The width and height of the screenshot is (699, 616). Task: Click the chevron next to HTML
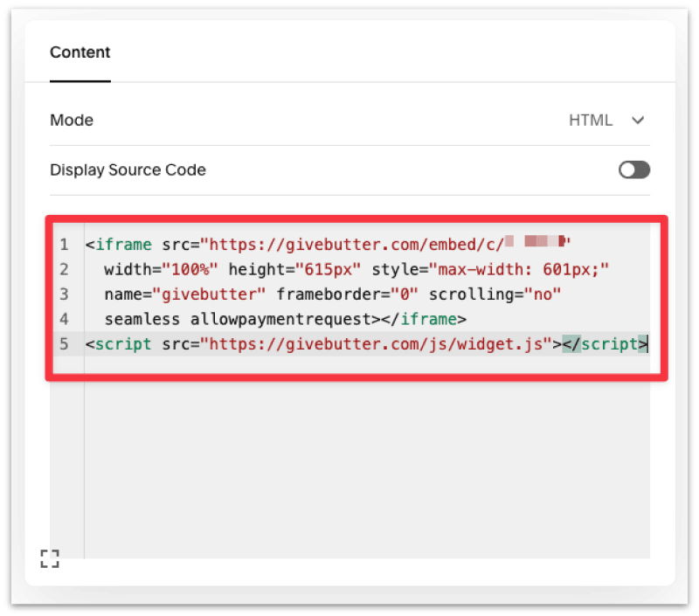pos(638,121)
